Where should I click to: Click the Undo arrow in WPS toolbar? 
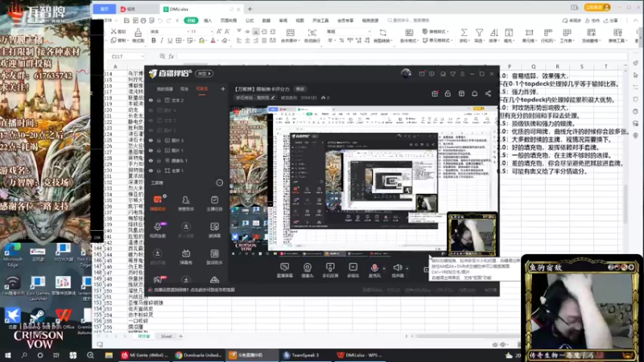(x=160, y=21)
